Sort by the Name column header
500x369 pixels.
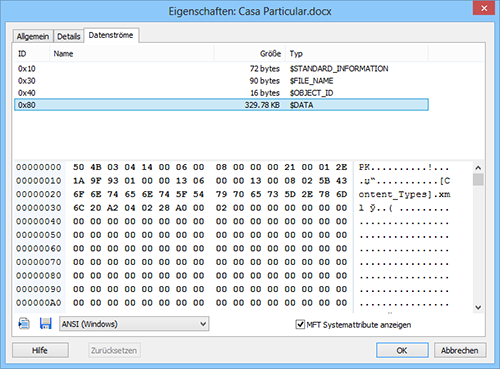tap(132, 54)
